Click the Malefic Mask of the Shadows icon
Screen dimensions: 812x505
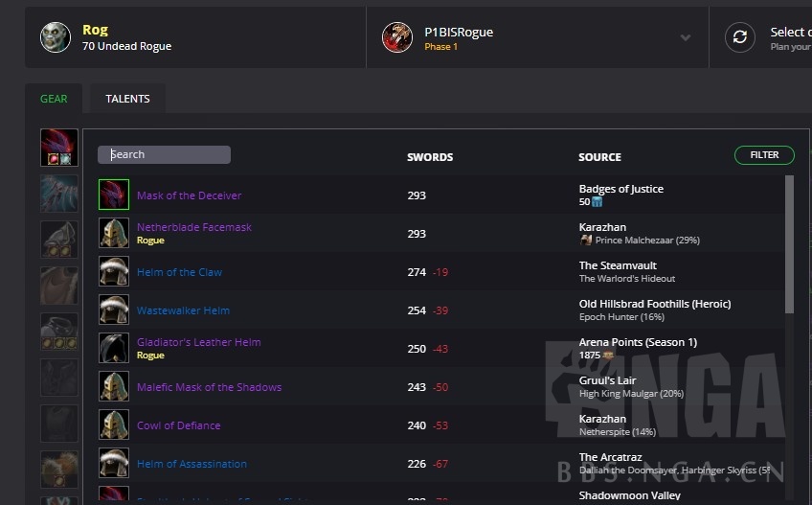click(x=114, y=386)
